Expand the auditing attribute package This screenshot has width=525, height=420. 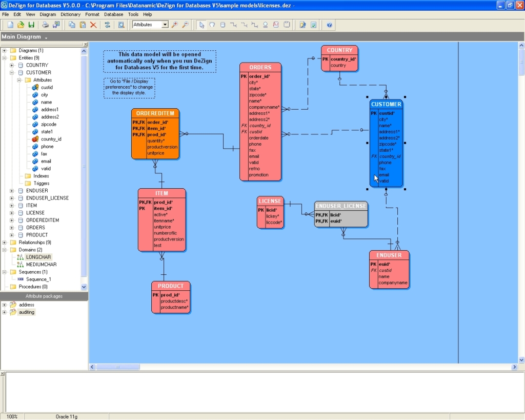[x=4, y=312]
